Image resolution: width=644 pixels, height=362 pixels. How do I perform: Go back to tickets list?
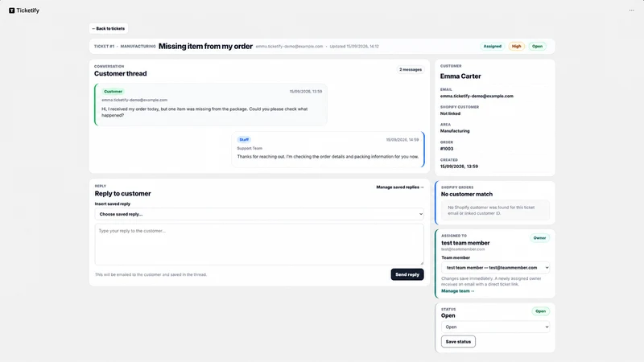[109, 28]
